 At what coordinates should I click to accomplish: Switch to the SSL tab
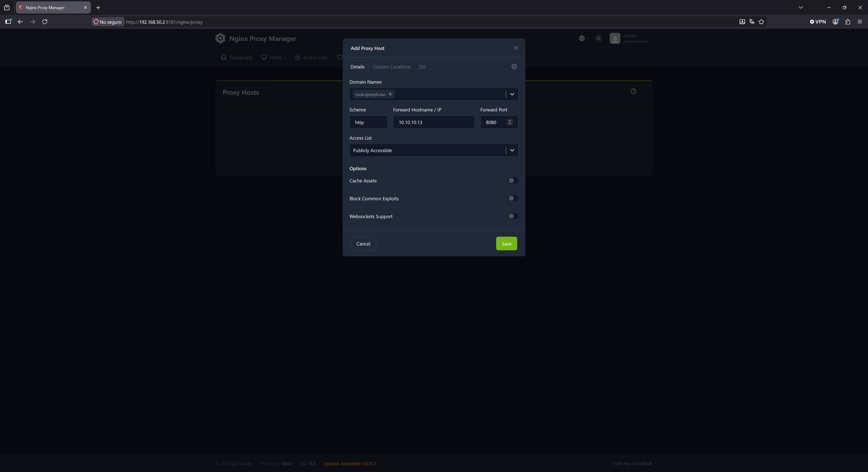(422, 67)
